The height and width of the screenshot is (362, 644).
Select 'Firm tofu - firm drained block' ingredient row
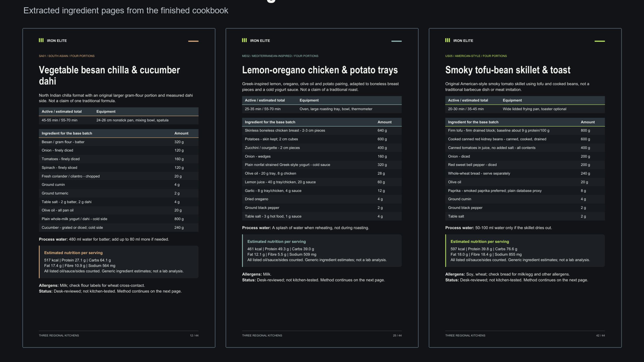pyautogui.click(x=525, y=130)
